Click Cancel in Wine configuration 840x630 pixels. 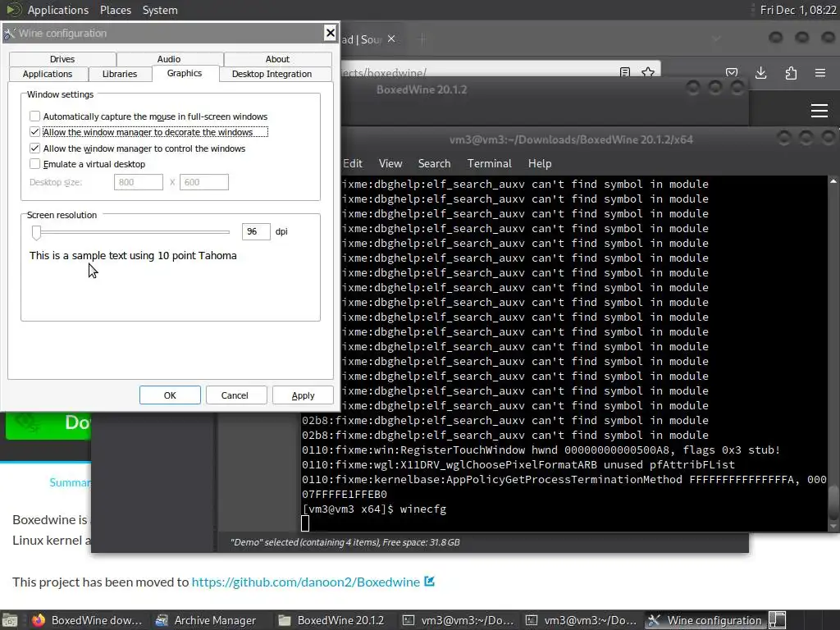[x=235, y=395]
